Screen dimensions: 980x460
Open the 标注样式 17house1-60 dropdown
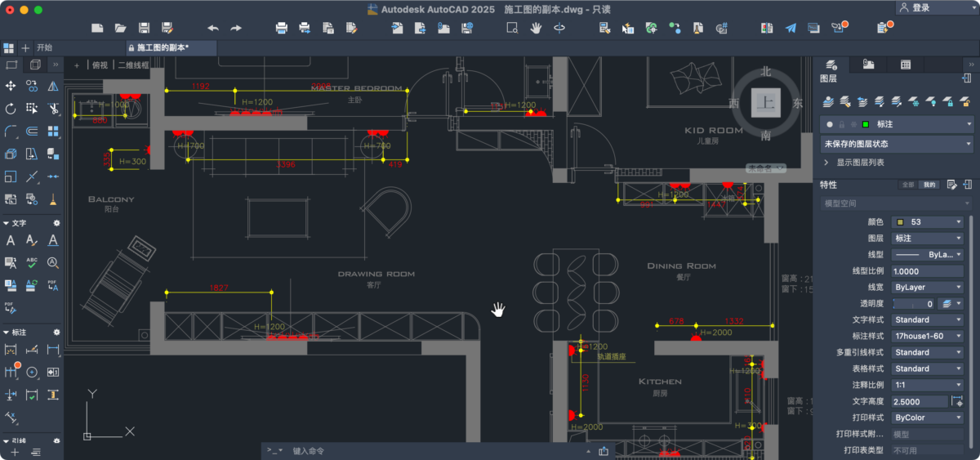(928, 336)
